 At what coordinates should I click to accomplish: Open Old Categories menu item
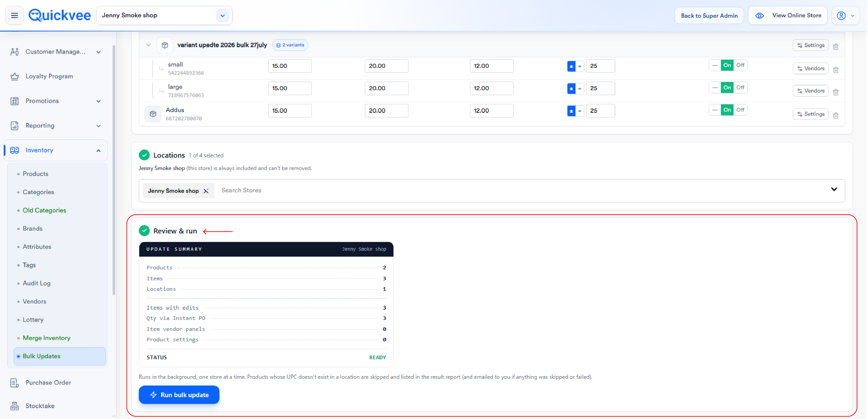coord(44,210)
